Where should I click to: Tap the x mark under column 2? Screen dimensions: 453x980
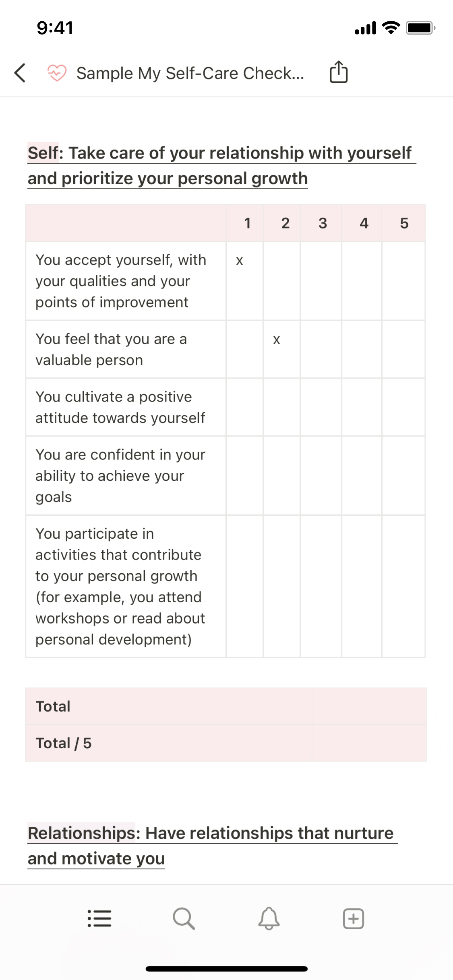[276, 340]
